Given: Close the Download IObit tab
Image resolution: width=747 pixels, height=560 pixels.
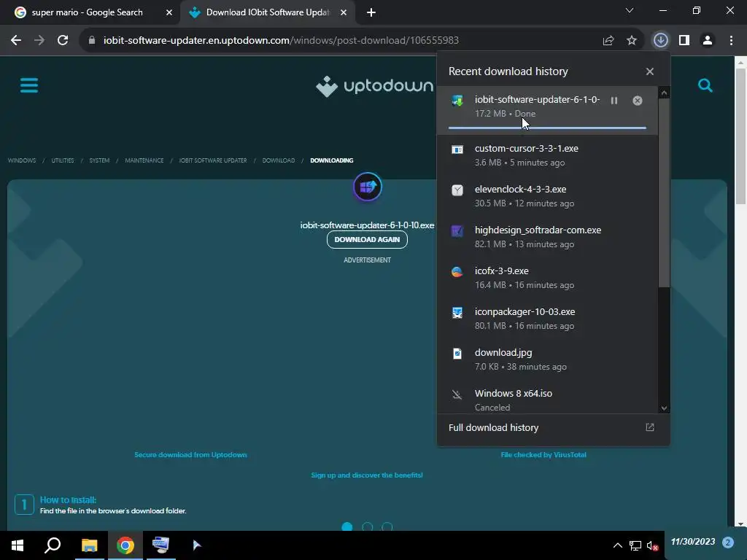Looking at the screenshot, I should (x=344, y=12).
